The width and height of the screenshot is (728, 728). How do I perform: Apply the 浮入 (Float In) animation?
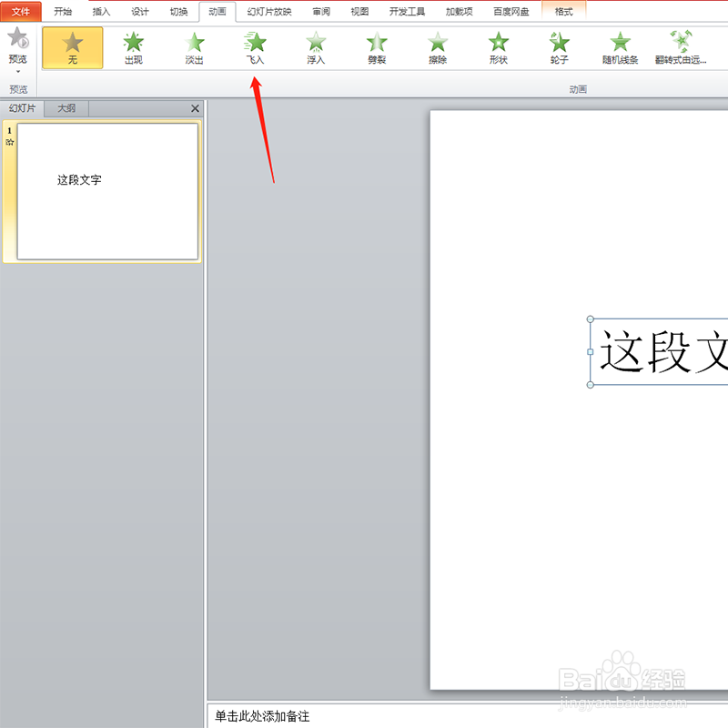(316, 48)
